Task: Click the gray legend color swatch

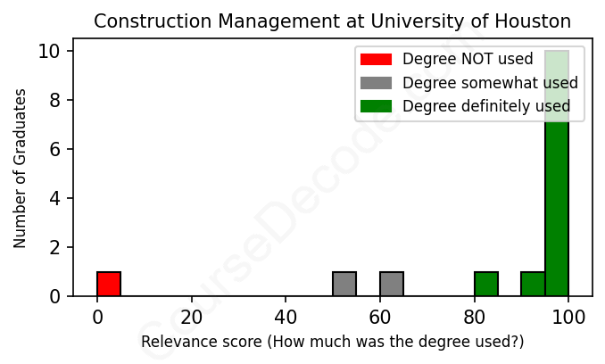Action: coord(376,83)
